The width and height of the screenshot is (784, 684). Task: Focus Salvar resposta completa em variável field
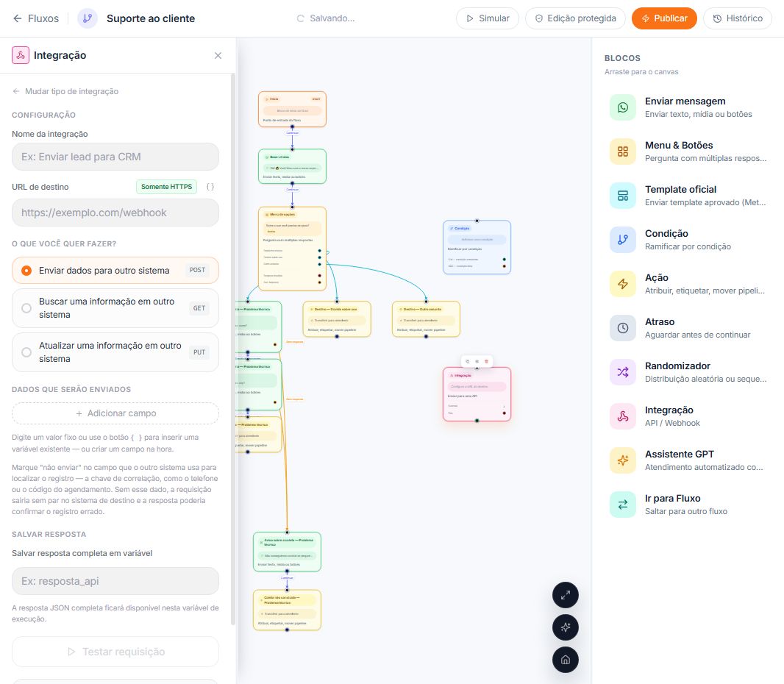[x=115, y=582]
